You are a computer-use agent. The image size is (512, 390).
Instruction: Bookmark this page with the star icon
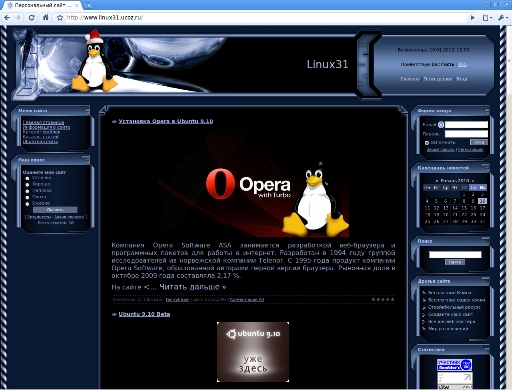(x=60, y=18)
